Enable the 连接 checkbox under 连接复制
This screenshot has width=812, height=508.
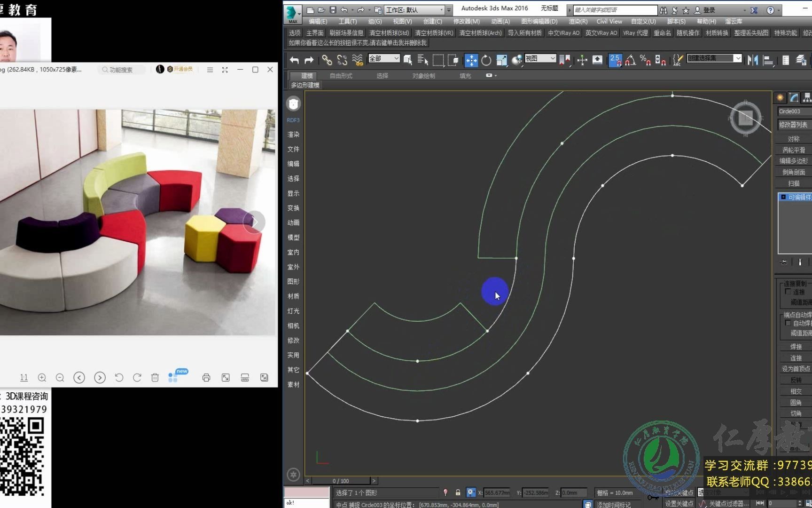789,292
